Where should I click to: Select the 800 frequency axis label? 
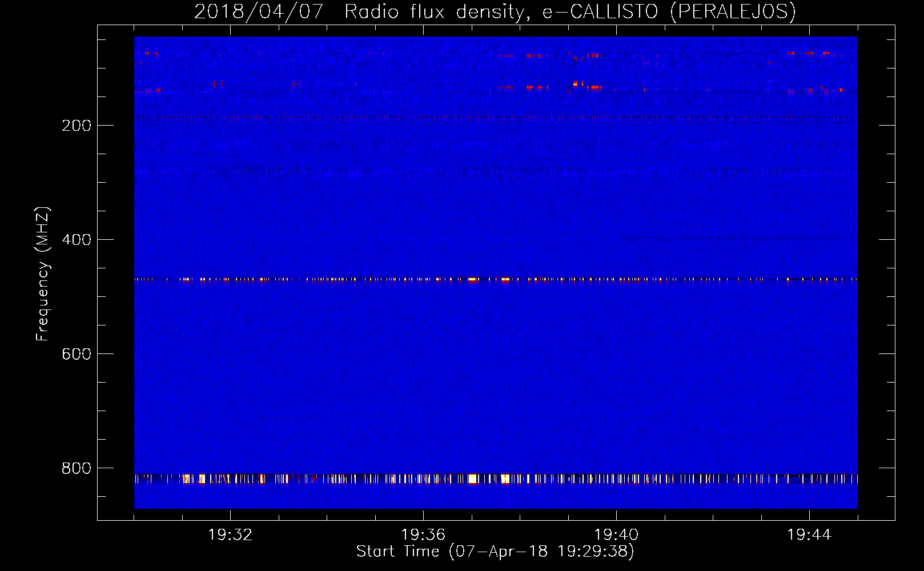coord(77,468)
